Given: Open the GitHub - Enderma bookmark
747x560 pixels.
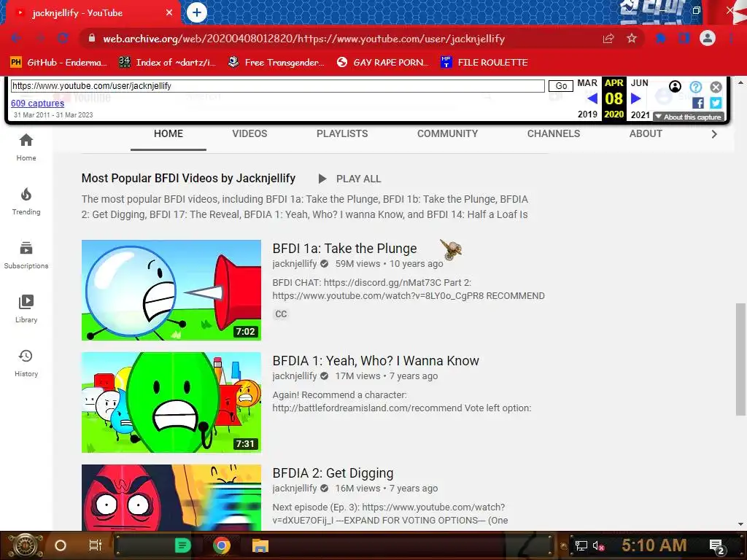Looking at the screenshot, I should tap(58, 63).
